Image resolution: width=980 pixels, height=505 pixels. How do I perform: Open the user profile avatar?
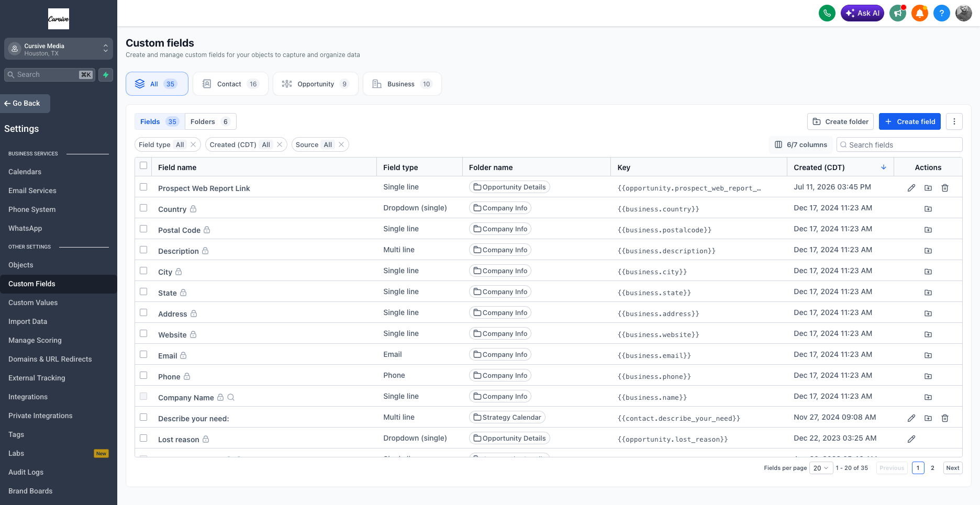click(x=964, y=13)
